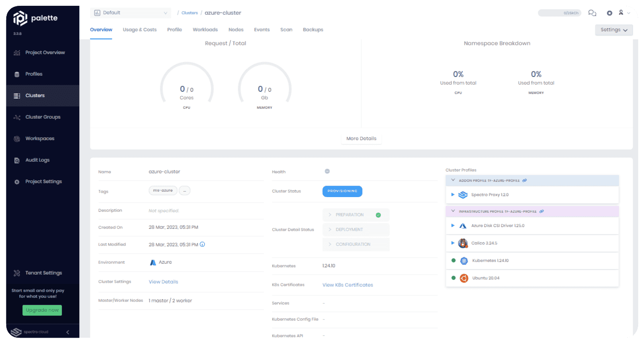Click the Palette logo icon

click(20, 18)
